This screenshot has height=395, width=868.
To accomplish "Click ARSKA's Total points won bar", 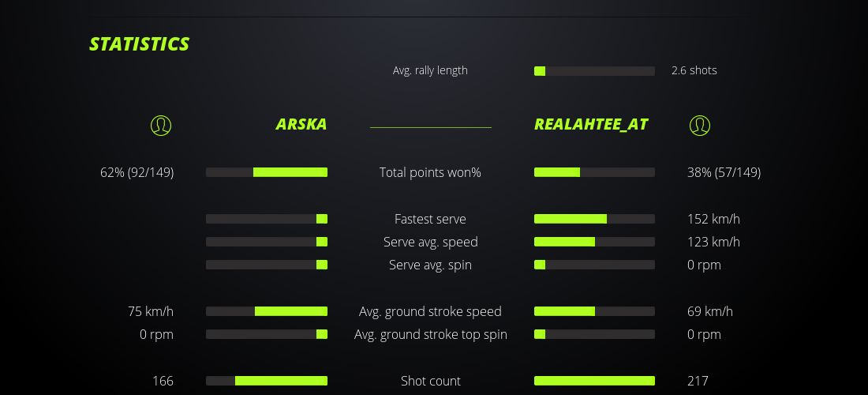I will tap(267, 172).
